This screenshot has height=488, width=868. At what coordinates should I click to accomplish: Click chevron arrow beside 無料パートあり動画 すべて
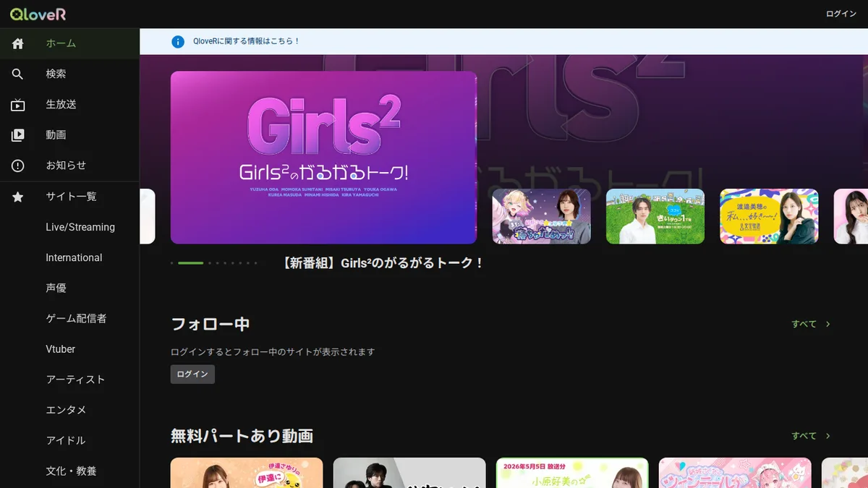(828, 436)
